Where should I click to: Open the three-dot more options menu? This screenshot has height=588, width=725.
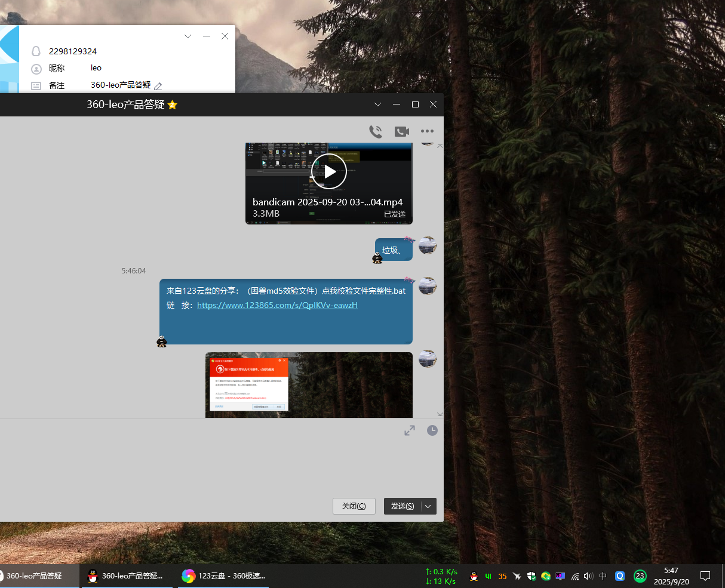pos(427,131)
